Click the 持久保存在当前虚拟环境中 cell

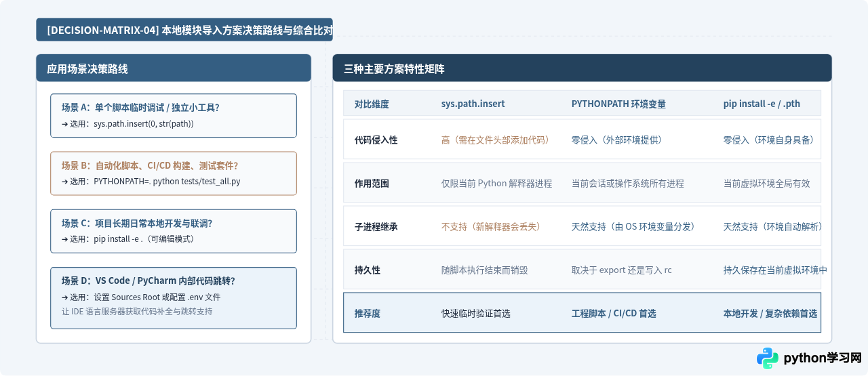pos(775,270)
